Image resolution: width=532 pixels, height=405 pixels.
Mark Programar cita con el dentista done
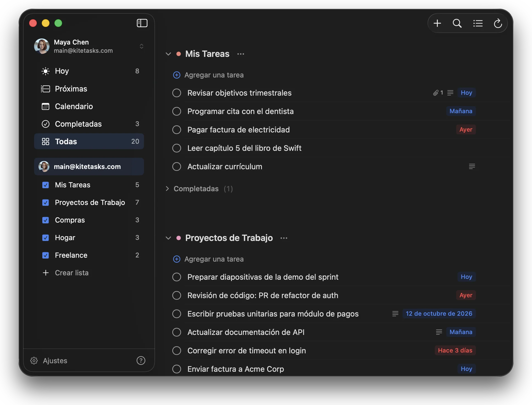[177, 111]
